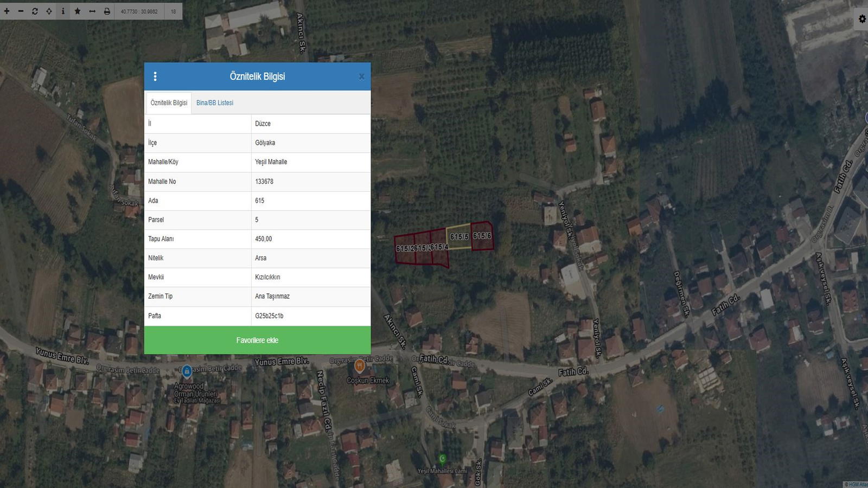Zoom in with the plus icon

coord(7,11)
